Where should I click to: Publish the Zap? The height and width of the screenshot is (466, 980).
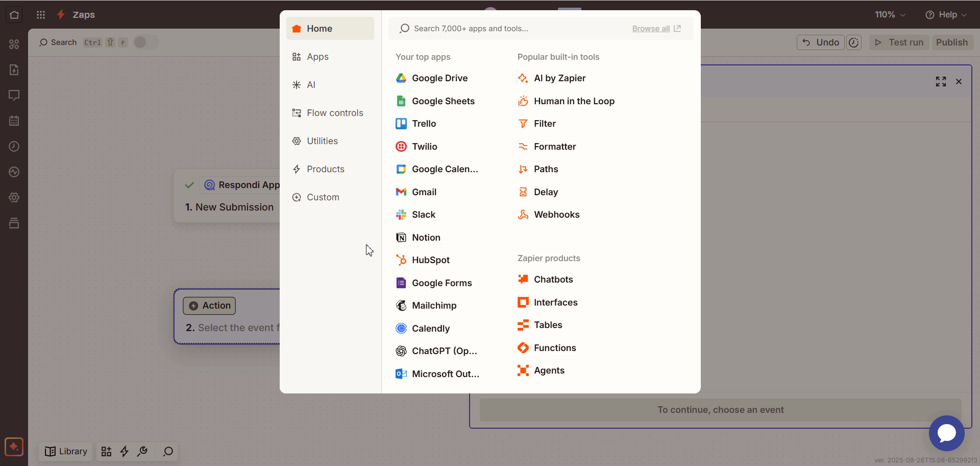coord(952,42)
